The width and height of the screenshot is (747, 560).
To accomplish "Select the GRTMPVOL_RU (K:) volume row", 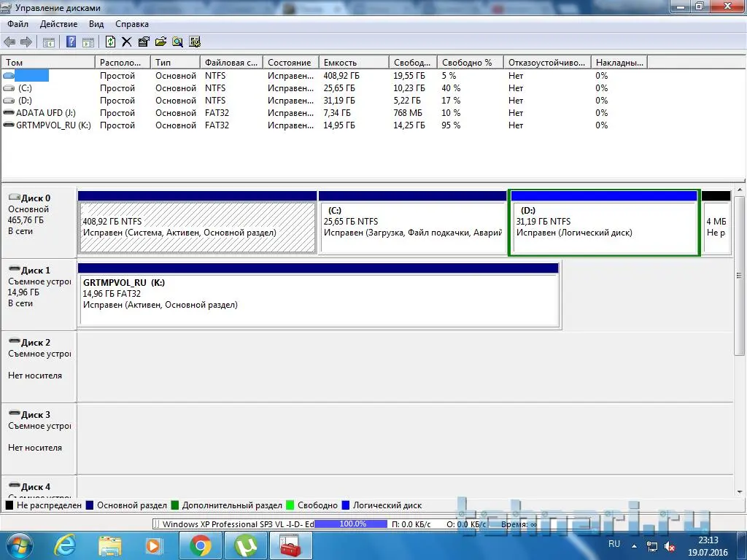I will [x=324, y=125].
